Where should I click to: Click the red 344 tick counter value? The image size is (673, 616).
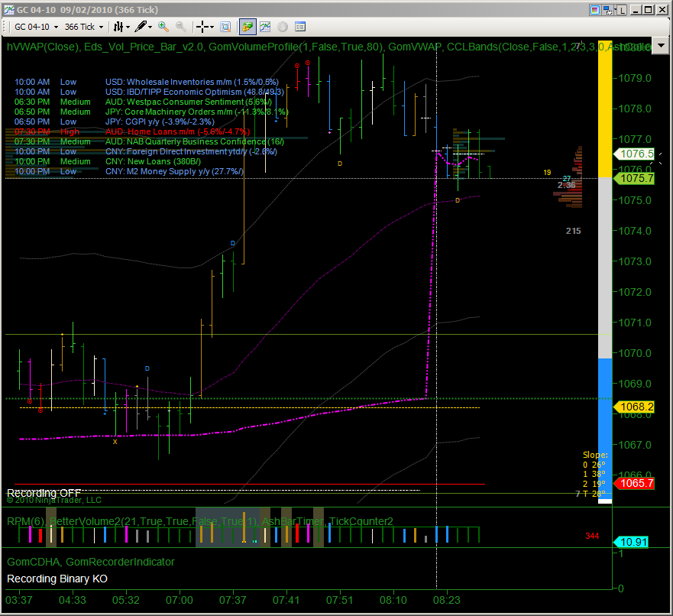pos(592,536)
